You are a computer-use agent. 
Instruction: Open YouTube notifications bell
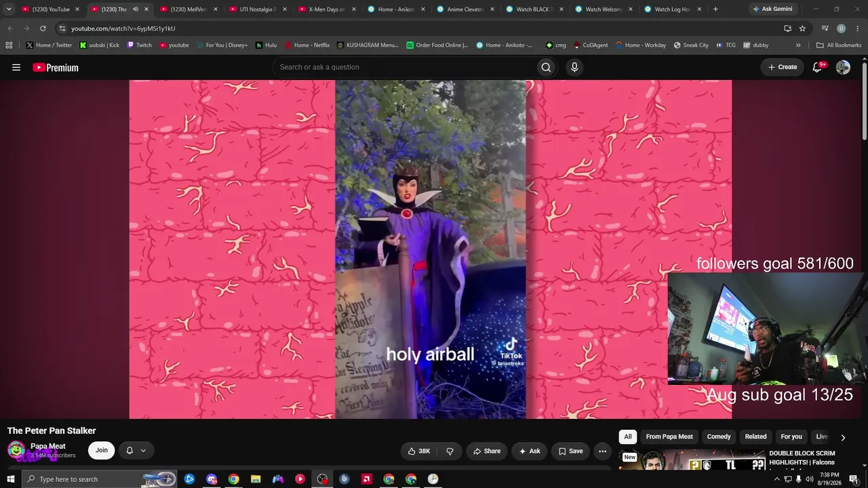pyautogui.click(x=818, y=67)
